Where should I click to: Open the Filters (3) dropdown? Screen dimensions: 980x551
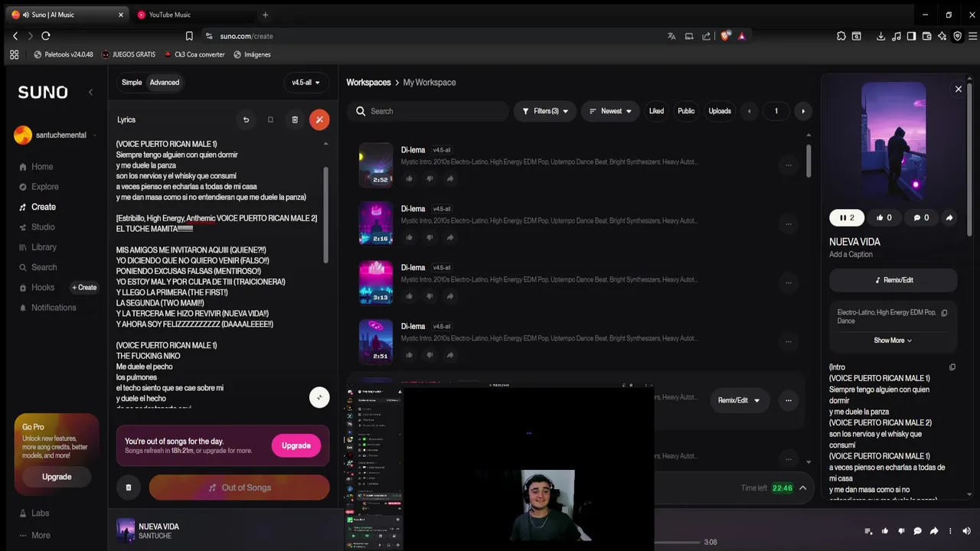pyautogui.click(x=544, y=111)
